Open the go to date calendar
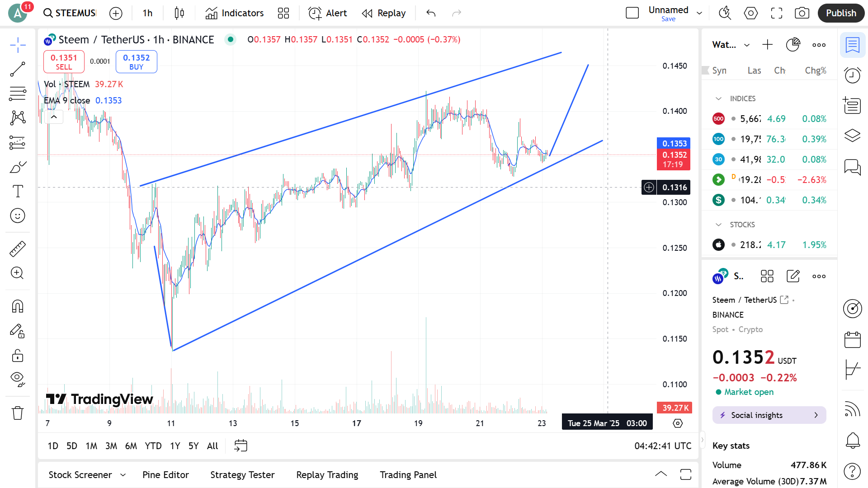The height and width of the screenshot is (488, 868). pos(241,446)
